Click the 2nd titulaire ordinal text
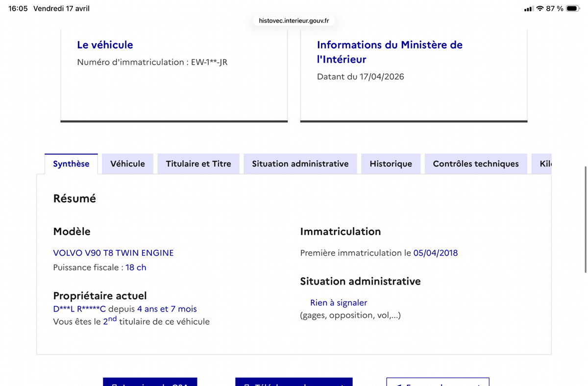The image size is (588, 386). click(110, 321)
